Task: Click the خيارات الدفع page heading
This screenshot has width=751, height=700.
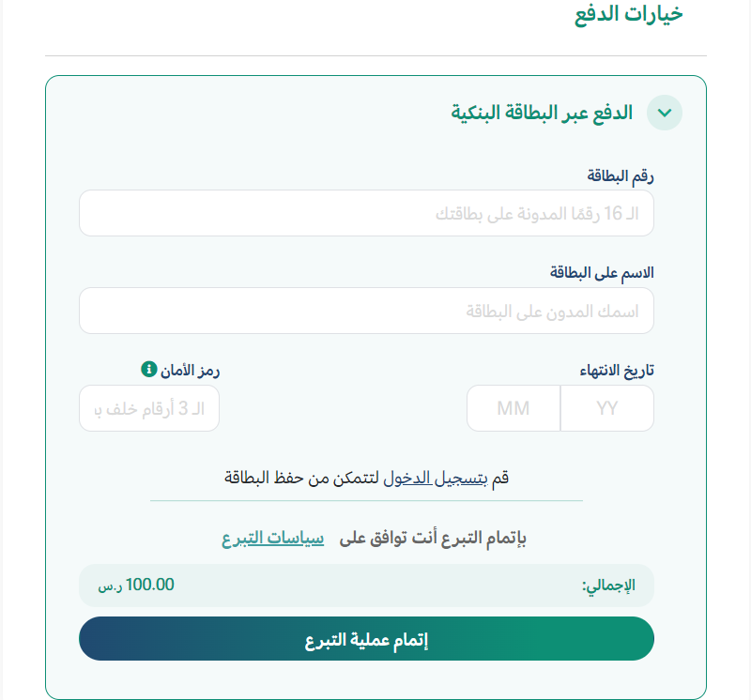Action: point(628,14)
